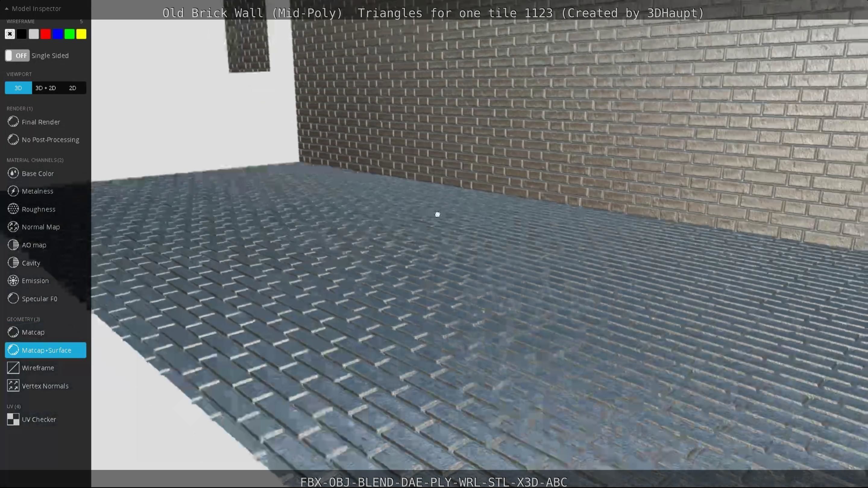Screen dimensions: 868x488
Task: Switch viewport to 3D + 2D tab
Action: click(46, 88)
